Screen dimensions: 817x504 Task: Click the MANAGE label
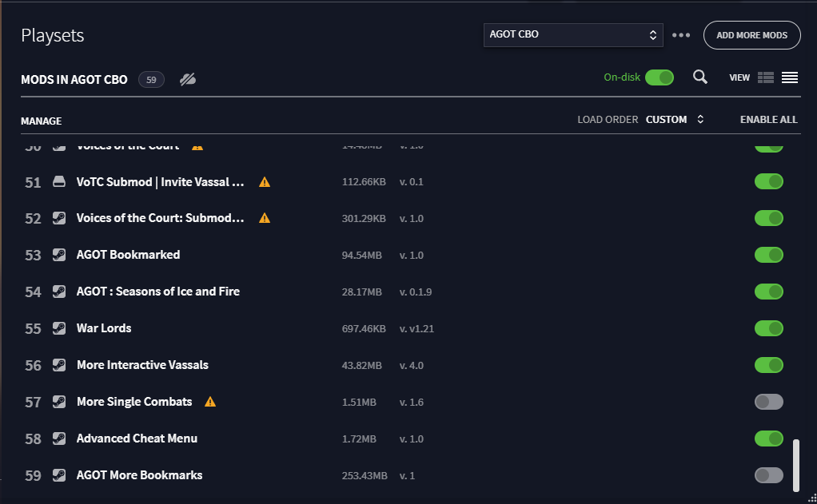(41, 121)
